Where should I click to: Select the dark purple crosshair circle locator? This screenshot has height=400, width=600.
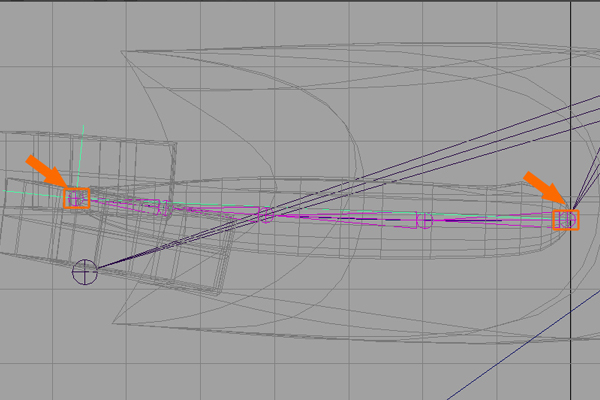click(x=85, y=272)
